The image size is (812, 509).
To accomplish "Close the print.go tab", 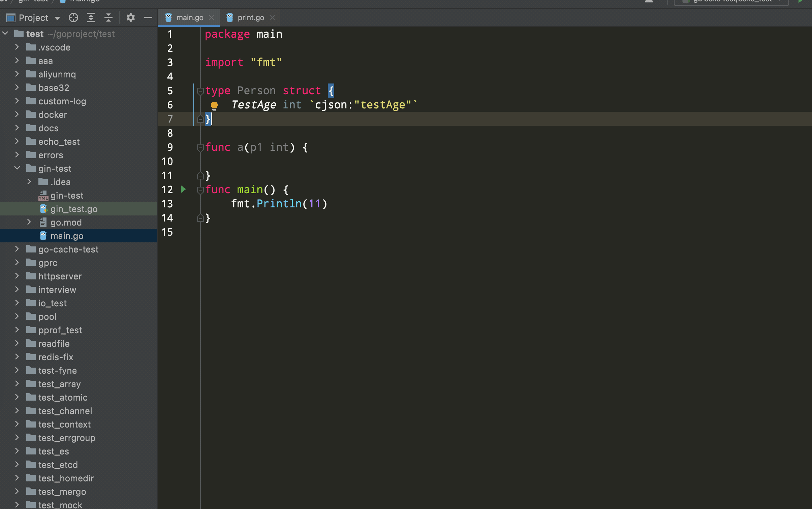I will pos(272,18).
